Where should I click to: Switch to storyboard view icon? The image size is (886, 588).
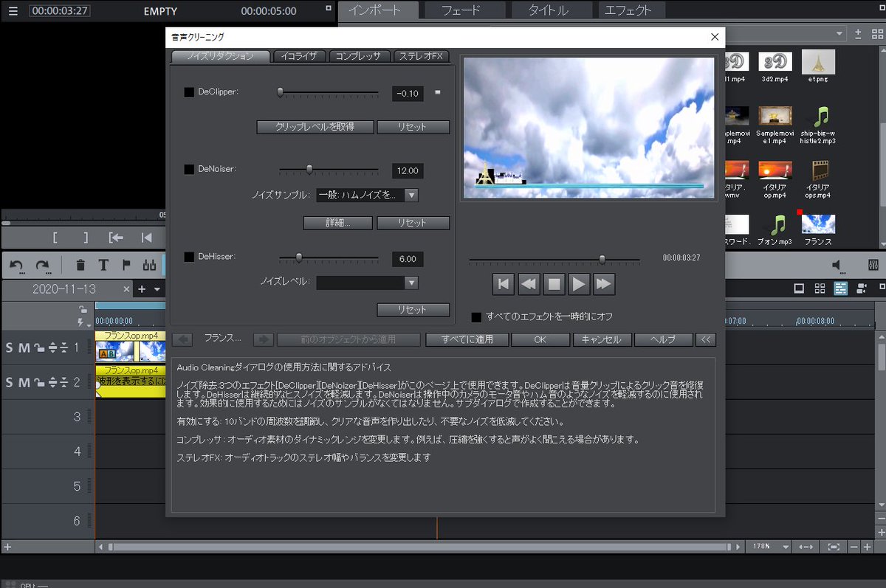pyautogui.click(x=798, y=288)
